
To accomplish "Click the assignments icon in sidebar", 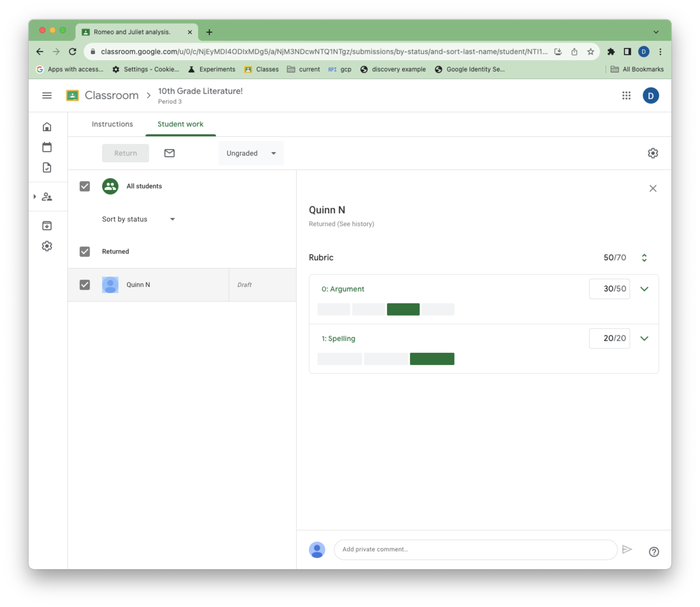I will click(x=48, y=167).
